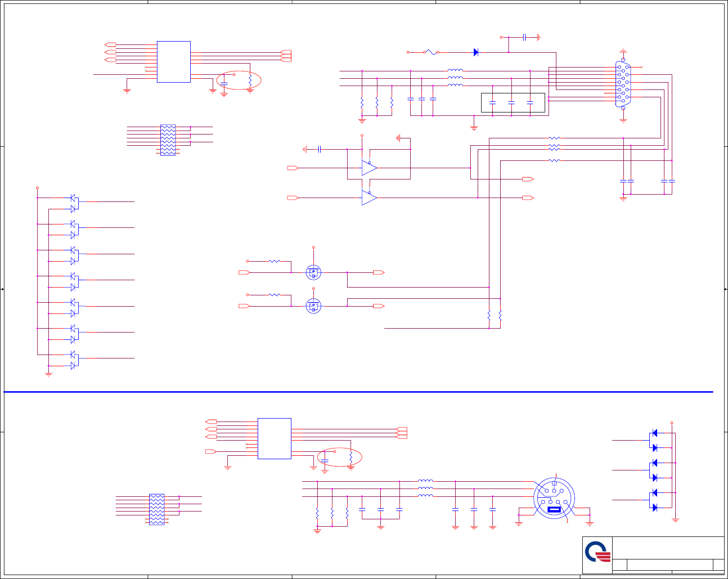
Task: Select the capacitor left of the upper buffer
Action: pos(319,149)
